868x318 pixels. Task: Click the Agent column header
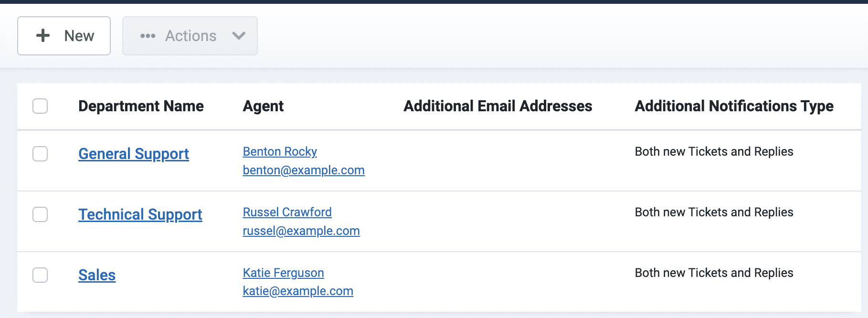[x=263, y=106]
